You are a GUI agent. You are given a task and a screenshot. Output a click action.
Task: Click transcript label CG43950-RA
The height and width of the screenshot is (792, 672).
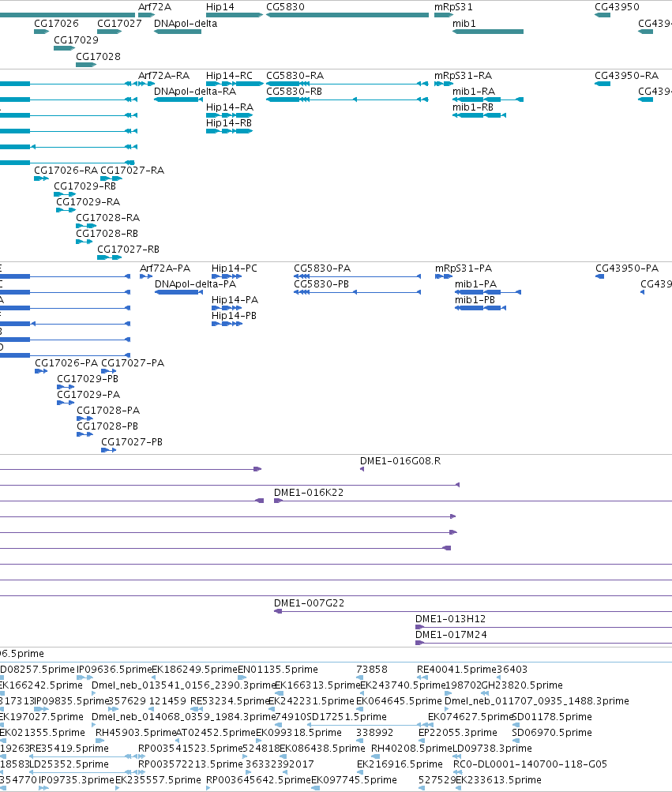(x=626, y=76)
